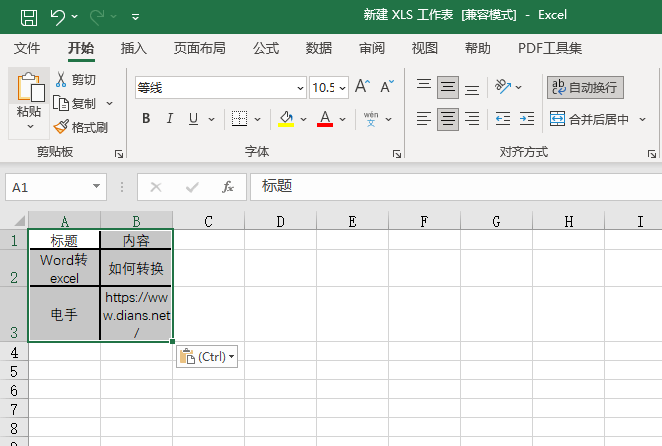Click the wén phonetic guide icon
Screen dimensions: 662x446
[x=371, y=119]
